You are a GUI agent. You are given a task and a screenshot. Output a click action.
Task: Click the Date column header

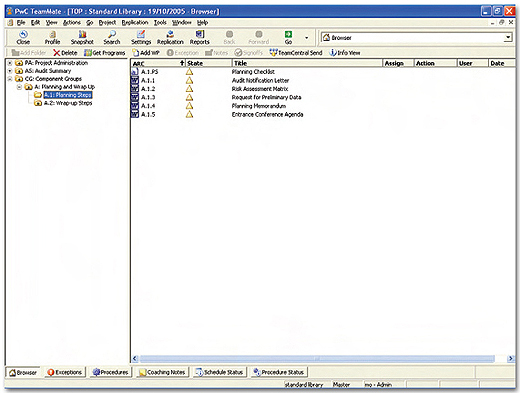click(x=502, y=63)
